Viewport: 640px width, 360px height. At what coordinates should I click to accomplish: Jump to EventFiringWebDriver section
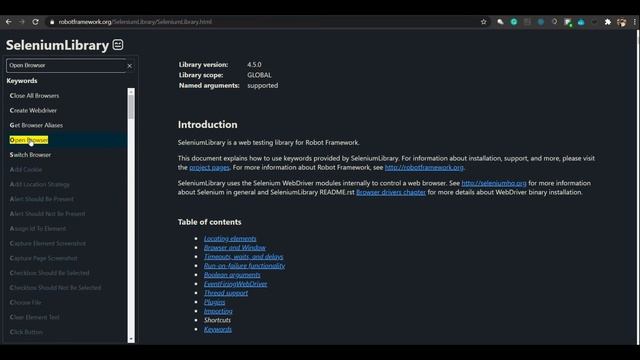[x=236, y=284]
